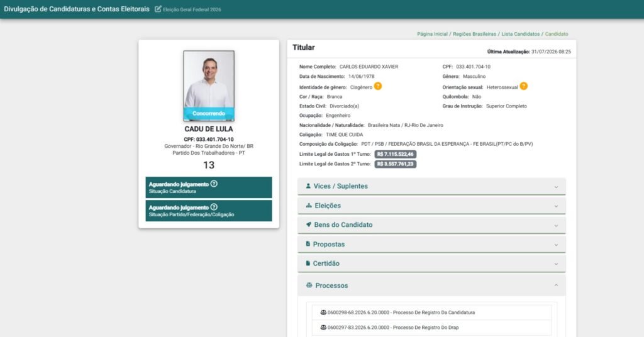Image resolution: width=644 pixels, height=337 pixels.
Task: Click the help icon on Situação Candidatura
Action: coord(214,184)
